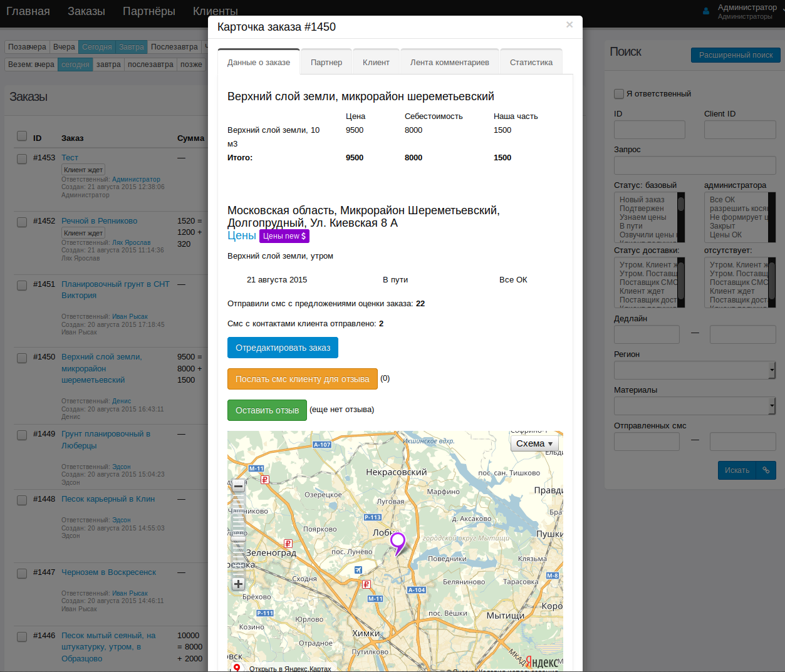Close the order card #1450 dialog
785x672 pixels.
click(x=569, y=25)
